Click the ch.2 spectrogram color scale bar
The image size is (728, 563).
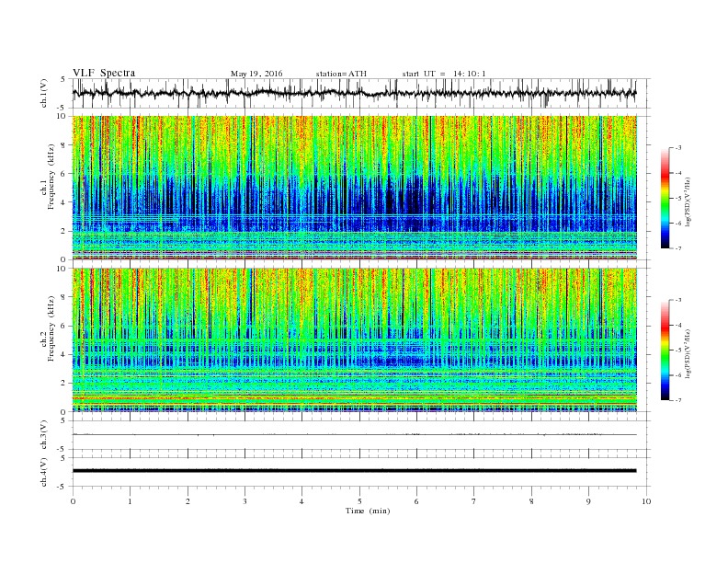pos(665,350)
